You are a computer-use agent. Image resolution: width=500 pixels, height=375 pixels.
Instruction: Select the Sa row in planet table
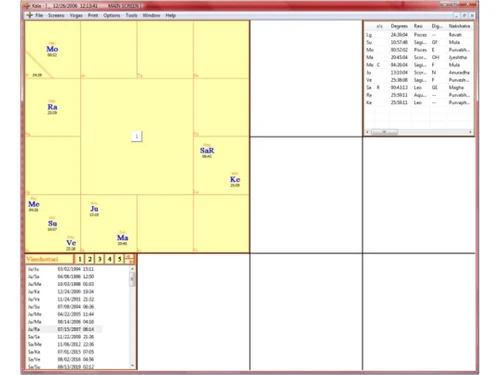pyautogui.click(x=419, y=87)
